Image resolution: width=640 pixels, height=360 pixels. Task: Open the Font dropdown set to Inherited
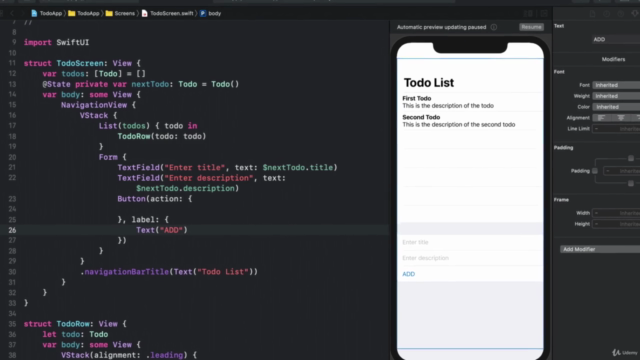click(x=616, y=85)
